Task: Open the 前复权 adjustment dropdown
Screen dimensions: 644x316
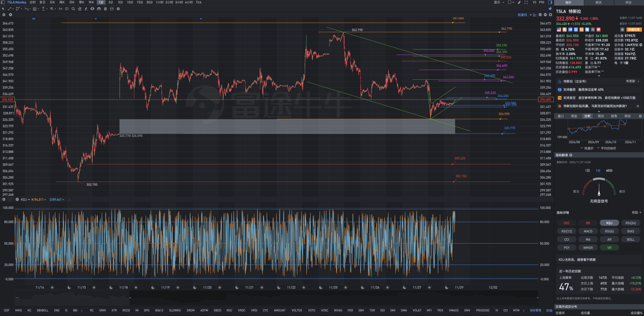Action: coord(524,15)
